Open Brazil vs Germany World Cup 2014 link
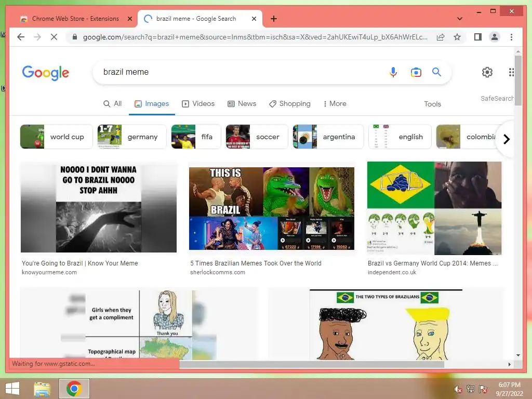The height and width of the screenshot is (399, 532). coord(433,263)
